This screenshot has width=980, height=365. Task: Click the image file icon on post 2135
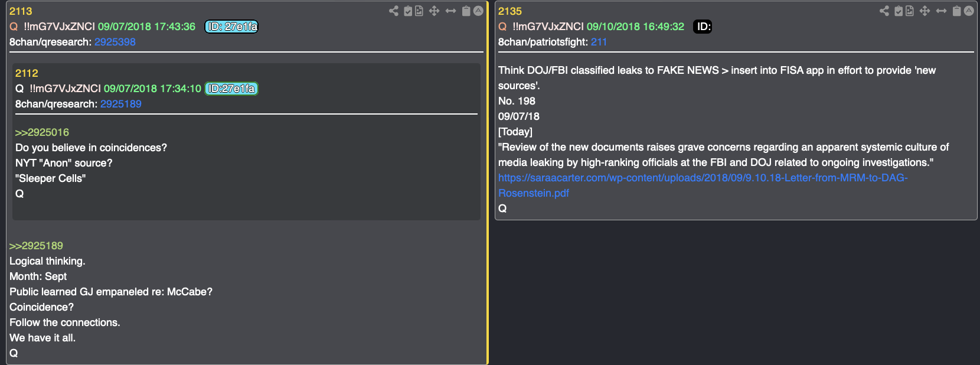point(910,11)
